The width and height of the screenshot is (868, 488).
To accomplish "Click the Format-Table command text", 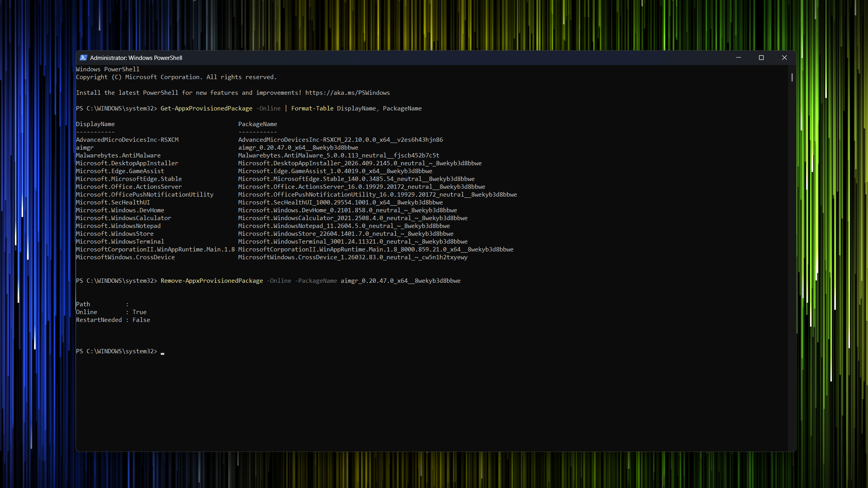I will 312,108.
